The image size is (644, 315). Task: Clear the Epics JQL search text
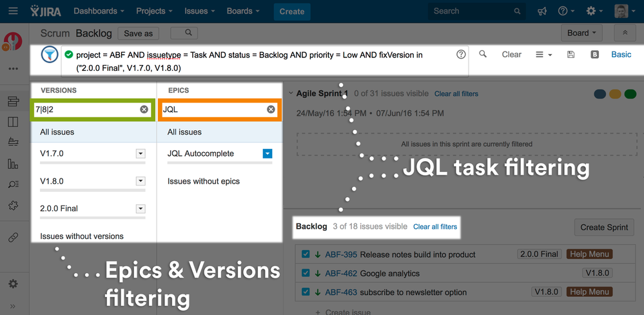(x=271, y=110)
